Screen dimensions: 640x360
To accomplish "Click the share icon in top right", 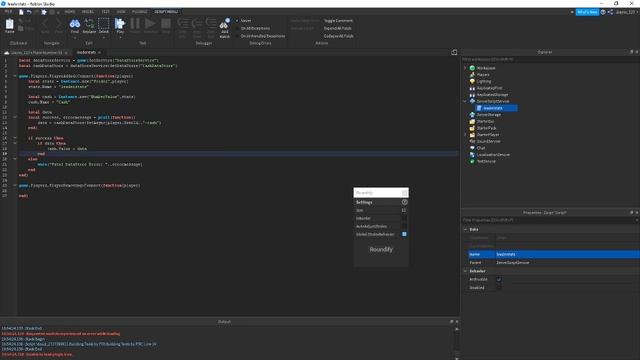I will 610,12.
